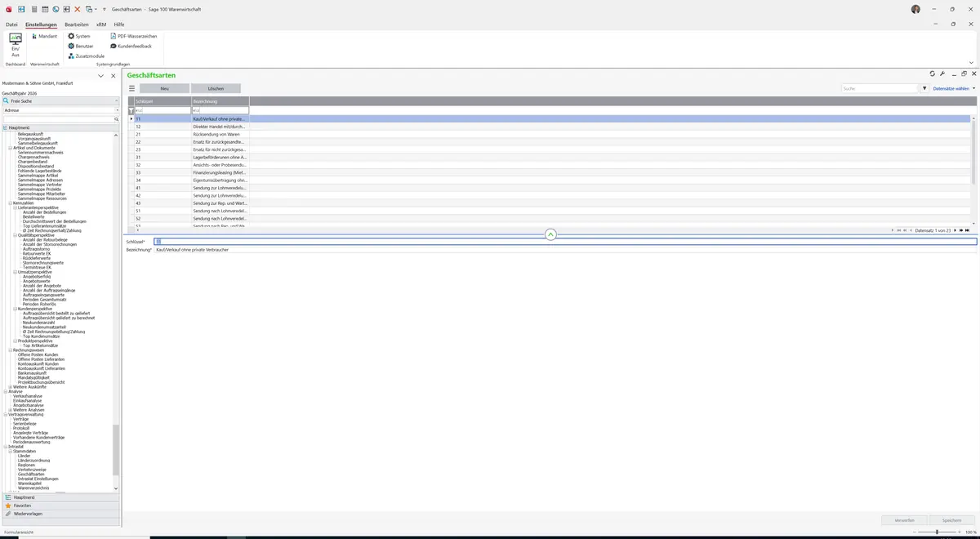Open System settings gear
The image size is (980, 539).
79,36
